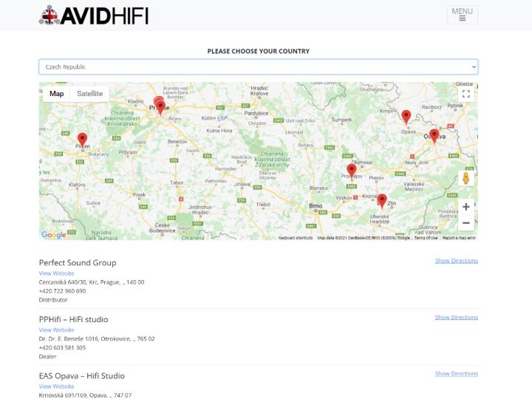532x399 pixels.
Task: Click the Brno city label on map
Action: (x=316, y=205)
